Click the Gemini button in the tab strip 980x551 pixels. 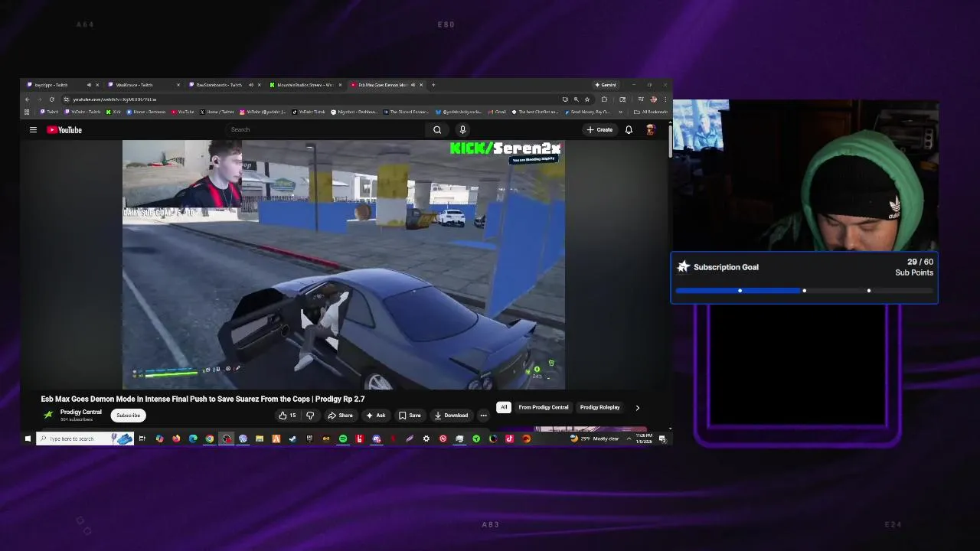coord(606,85)
